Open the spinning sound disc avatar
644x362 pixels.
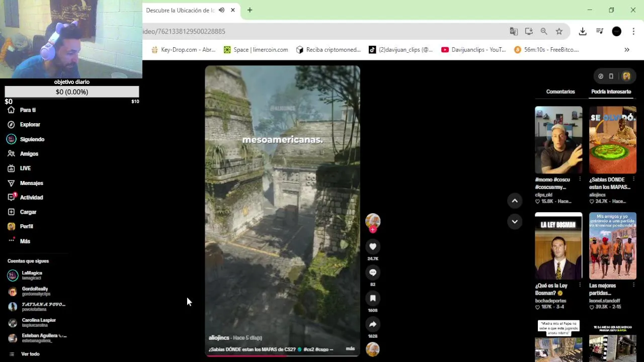coord(373,349)
